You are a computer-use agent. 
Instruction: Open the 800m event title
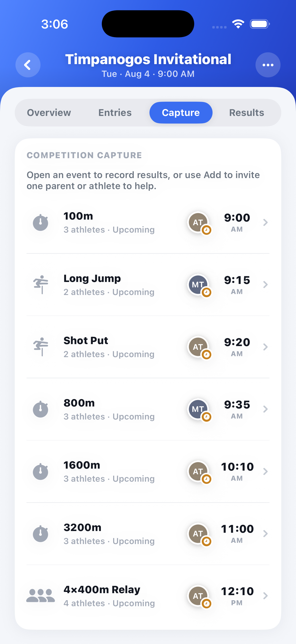pos(79,403)
